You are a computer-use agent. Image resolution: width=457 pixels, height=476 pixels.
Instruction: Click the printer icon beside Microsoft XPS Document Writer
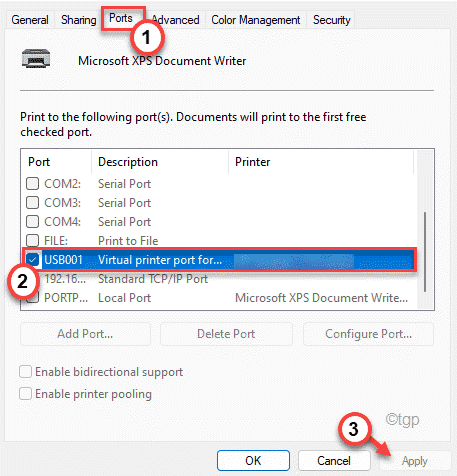(36, 59)
